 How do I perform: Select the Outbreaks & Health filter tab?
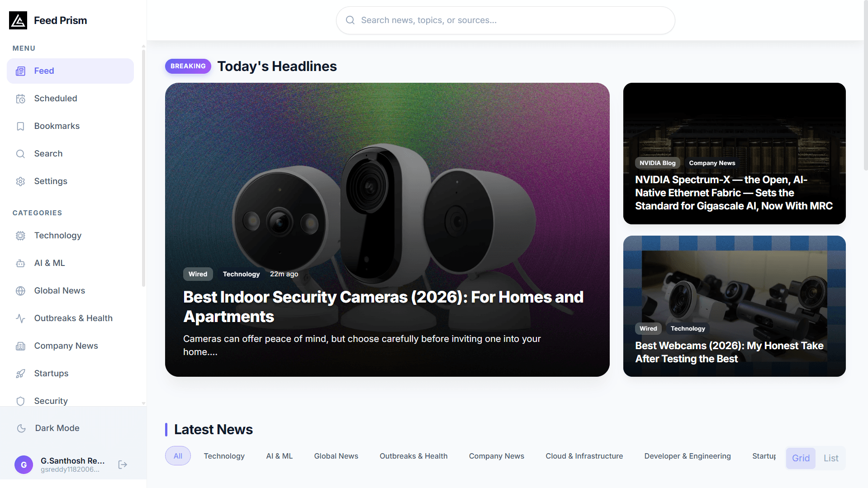click(413, 456)
